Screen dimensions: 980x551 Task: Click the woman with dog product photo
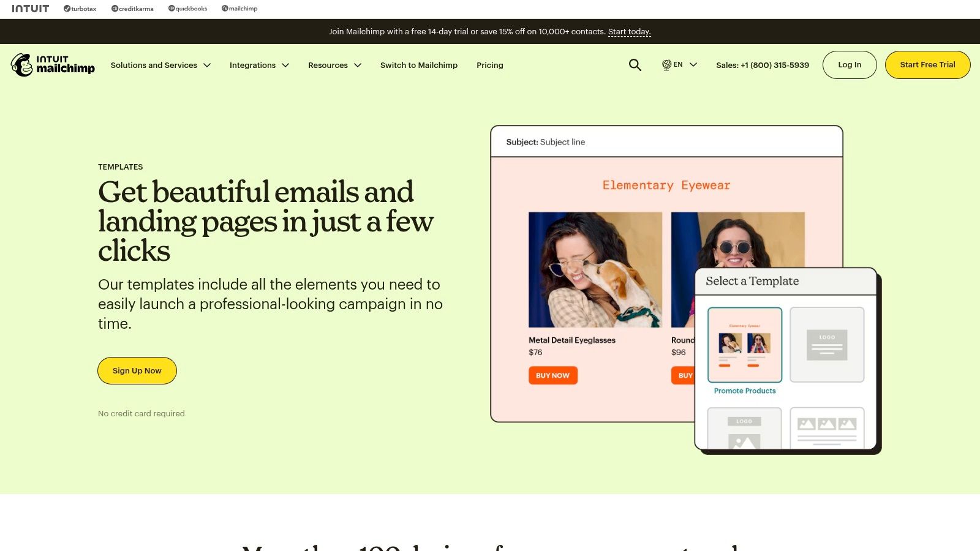click(595, 269)
